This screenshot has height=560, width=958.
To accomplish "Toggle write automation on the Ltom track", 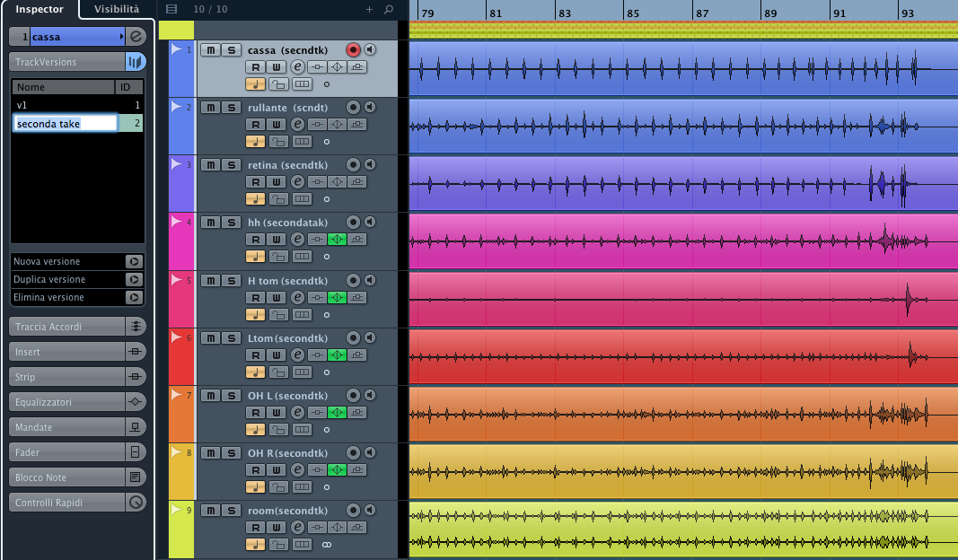I will pos(277,354).
